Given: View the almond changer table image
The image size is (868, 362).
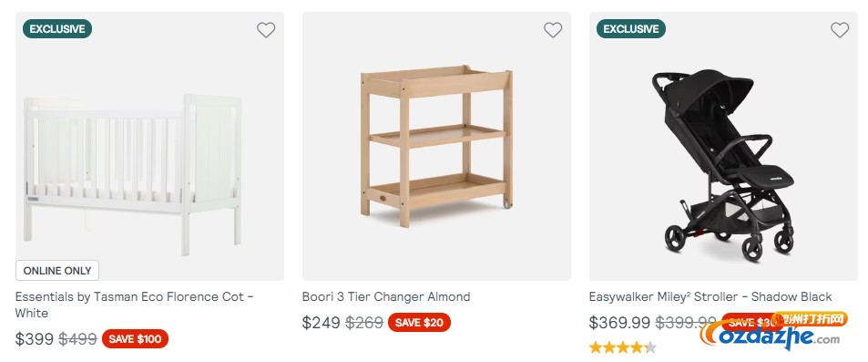Looking at the screenshot, I should point(436,147).
